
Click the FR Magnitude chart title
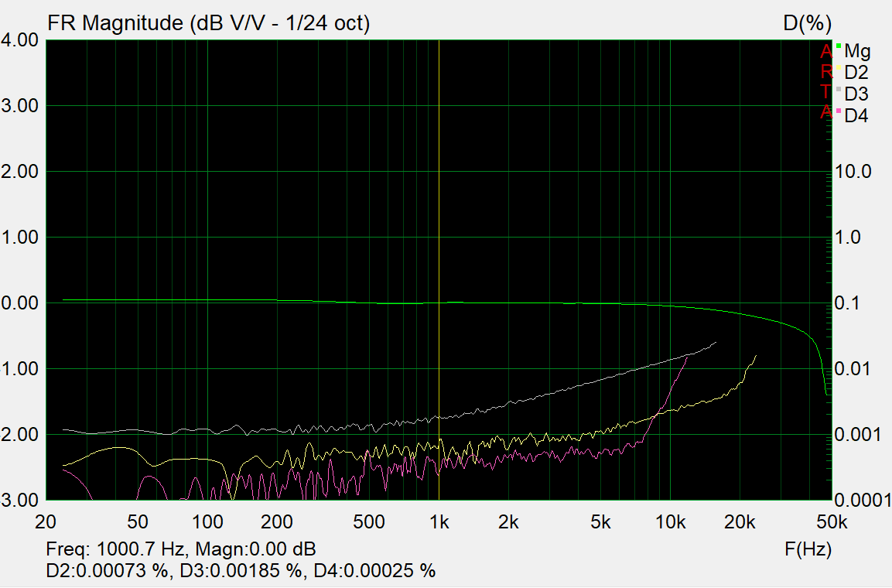point(208,23)
